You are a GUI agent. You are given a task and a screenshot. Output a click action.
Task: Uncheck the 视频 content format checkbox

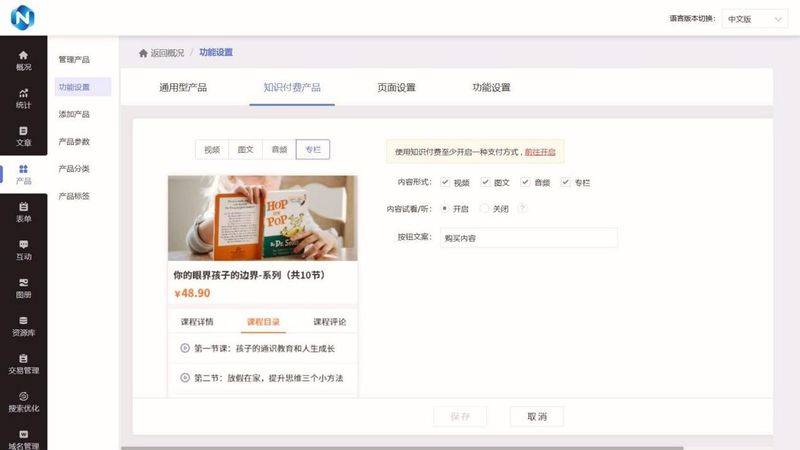[445, 182]
